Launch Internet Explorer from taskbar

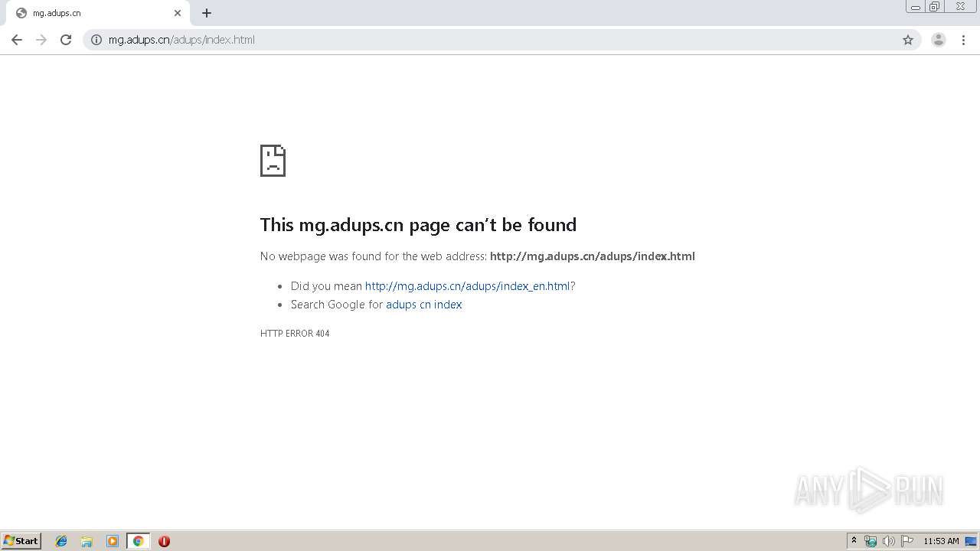pos(61,541)
